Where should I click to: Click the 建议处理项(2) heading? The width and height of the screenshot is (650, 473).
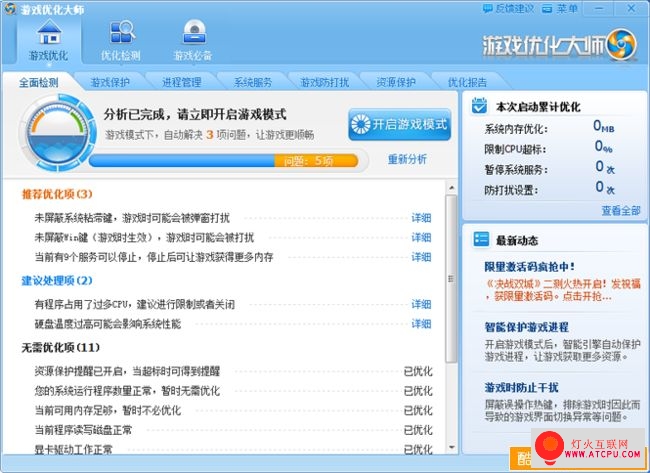pyautogui.click(x=57, y=281)
